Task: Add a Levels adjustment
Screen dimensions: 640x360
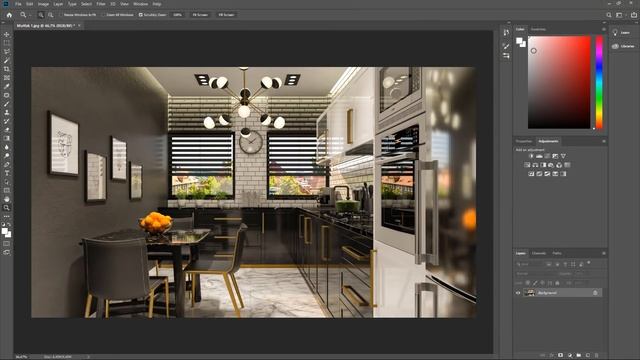Action: (539, 156)
